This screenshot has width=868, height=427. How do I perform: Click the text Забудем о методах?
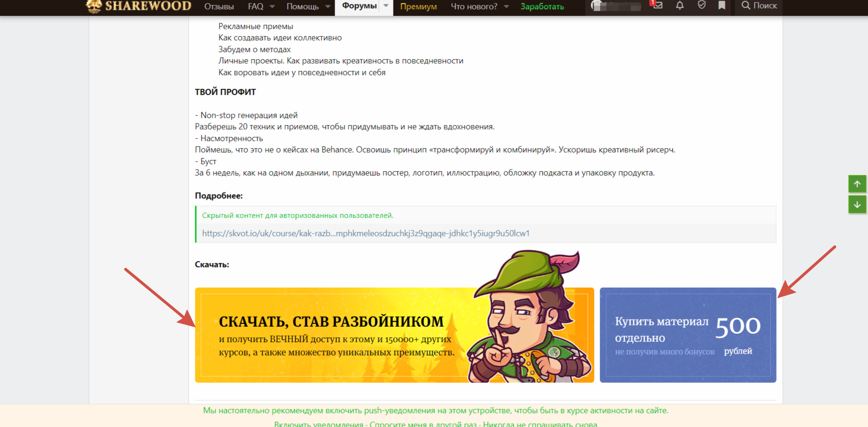pyautogui.click(x=255, y=49)
